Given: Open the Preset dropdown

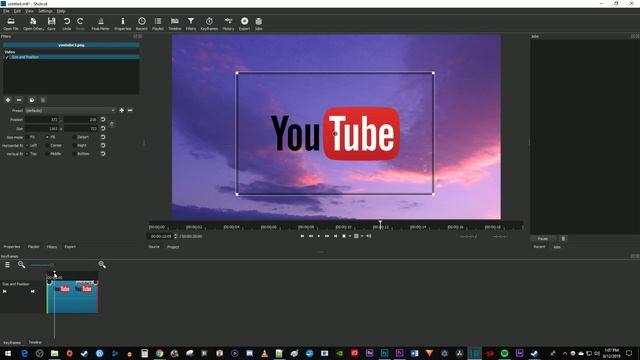Looking at the screenshot, I should [x=70, y=111].
